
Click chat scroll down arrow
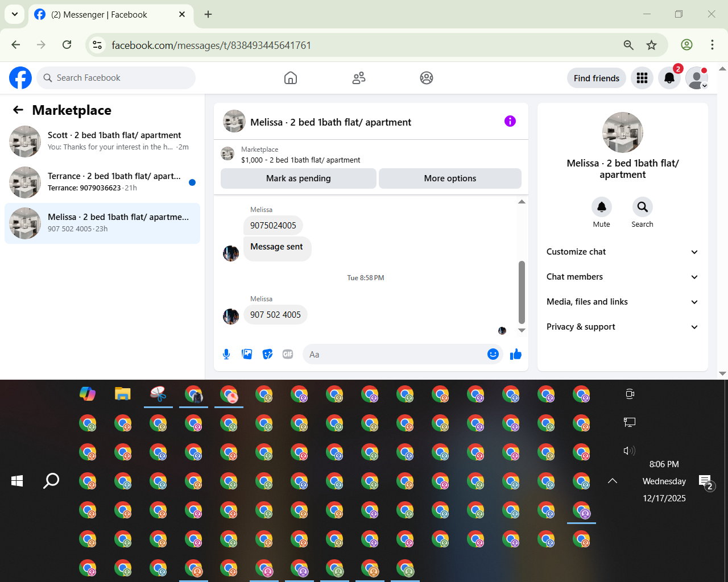(x=522, y=330)
